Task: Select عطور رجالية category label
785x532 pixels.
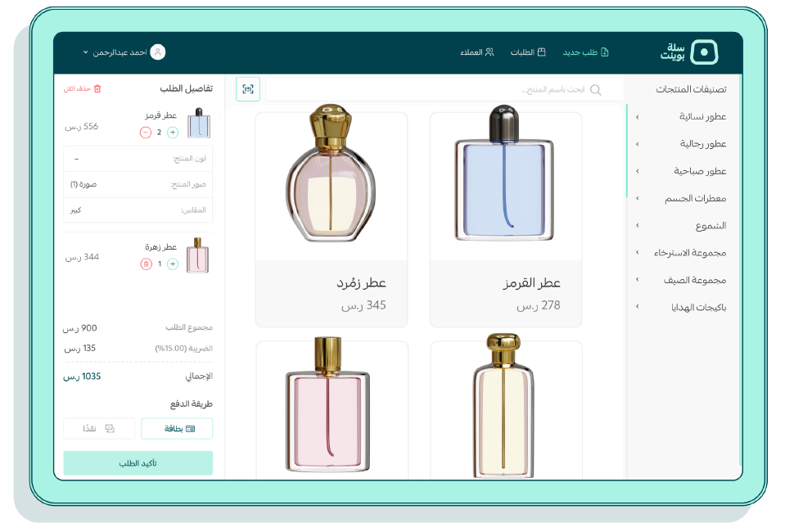Action: (x=703, y=143)
